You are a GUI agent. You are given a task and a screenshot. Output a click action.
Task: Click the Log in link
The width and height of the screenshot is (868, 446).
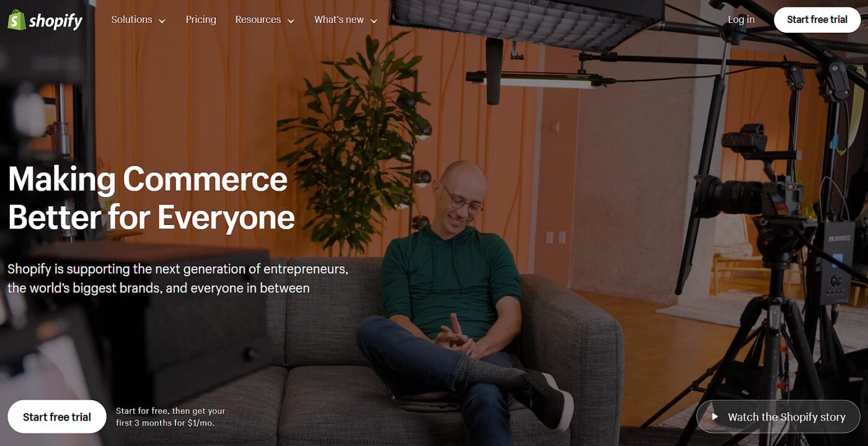pyautogui.click(x=741, y=20)
